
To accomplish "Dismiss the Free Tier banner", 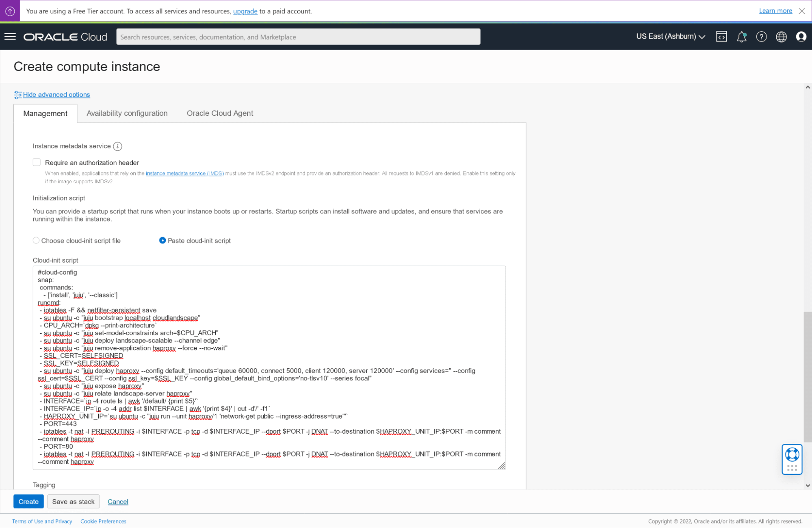I will [x=802, y=11].
